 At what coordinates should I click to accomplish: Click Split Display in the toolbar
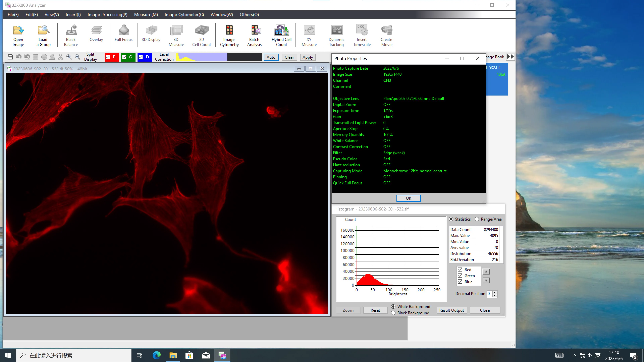tap(91, 57)
